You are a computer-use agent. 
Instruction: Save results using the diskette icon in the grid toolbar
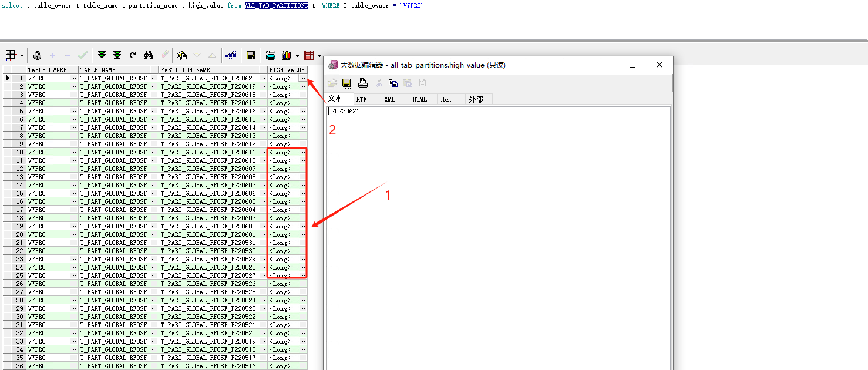coord(251,55)
